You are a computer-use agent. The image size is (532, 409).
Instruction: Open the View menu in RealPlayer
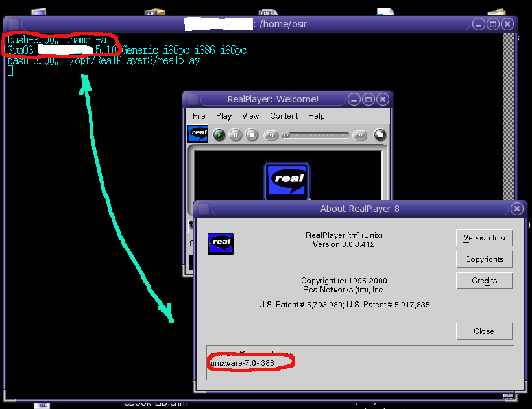click(x=250, y=116)
